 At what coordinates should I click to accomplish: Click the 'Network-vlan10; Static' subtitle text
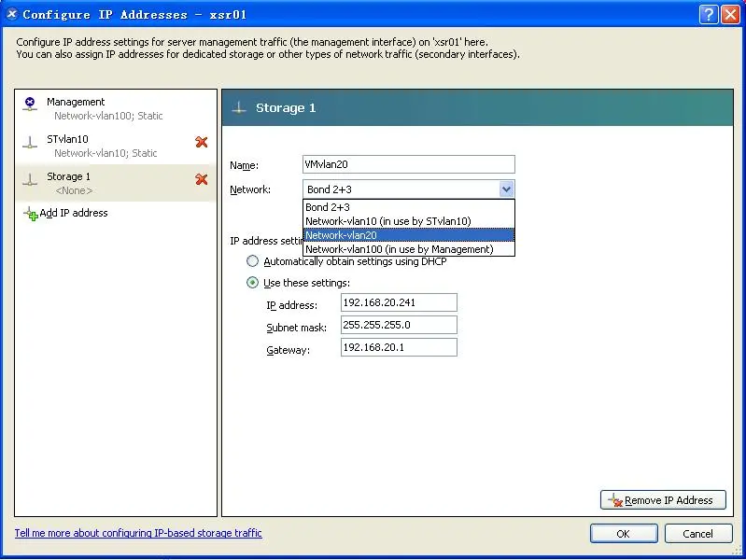(106, 153)
